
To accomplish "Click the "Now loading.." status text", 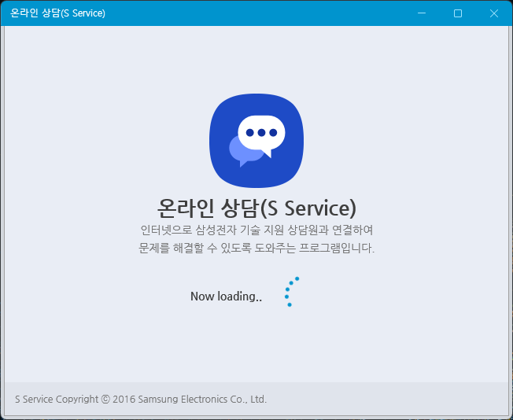I will pos(226,297).
